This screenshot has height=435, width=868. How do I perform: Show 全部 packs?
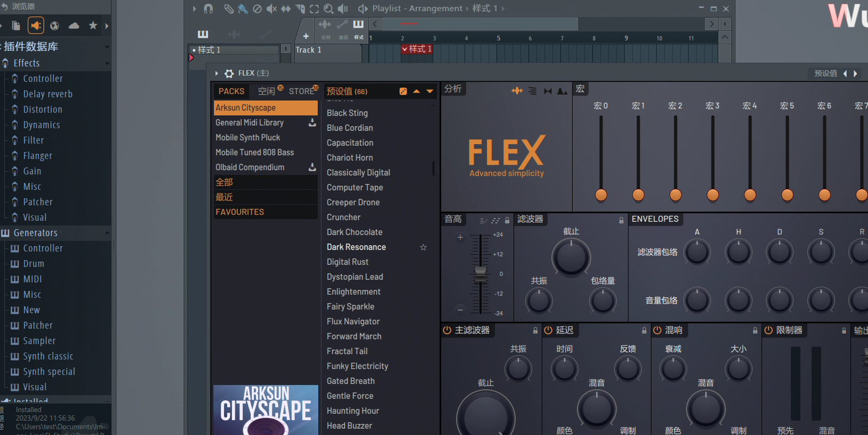(x=266, y=182)
